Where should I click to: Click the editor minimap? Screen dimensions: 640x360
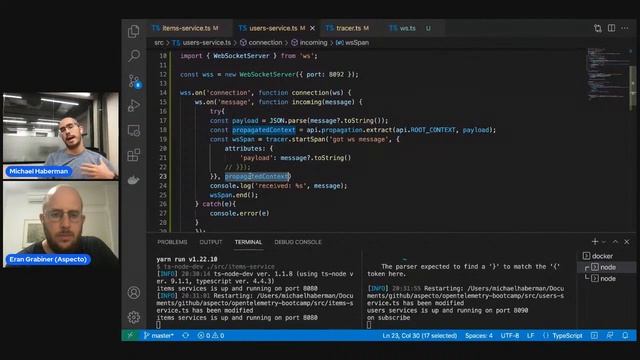(x=607, y=74)
